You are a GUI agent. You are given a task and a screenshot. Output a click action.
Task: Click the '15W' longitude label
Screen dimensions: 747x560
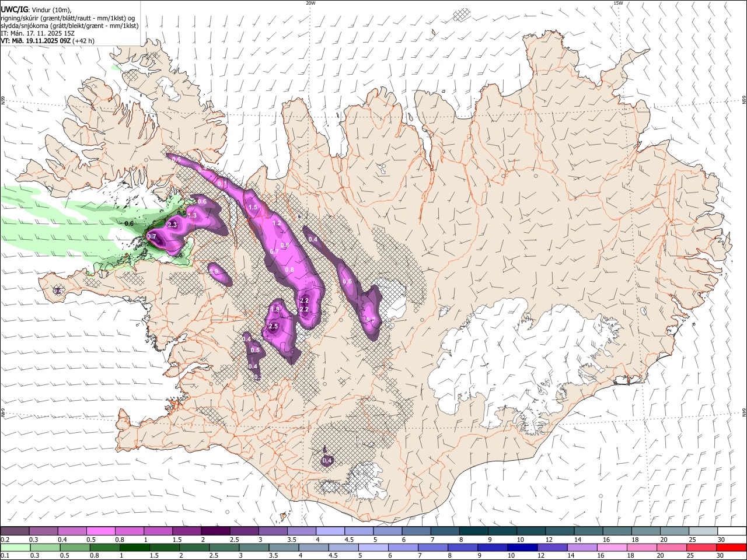[x=618, y=3]
